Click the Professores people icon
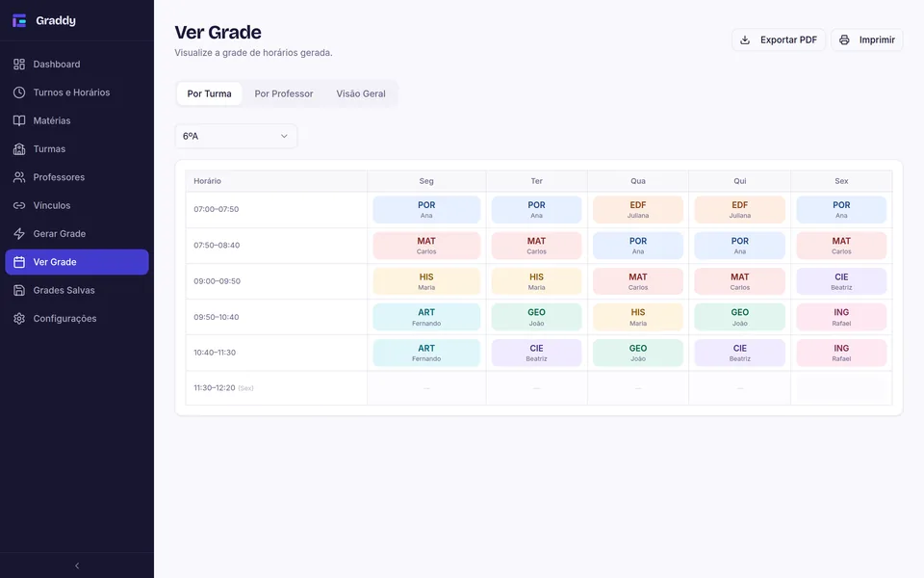The image size is (924, 578). (19, 177)
